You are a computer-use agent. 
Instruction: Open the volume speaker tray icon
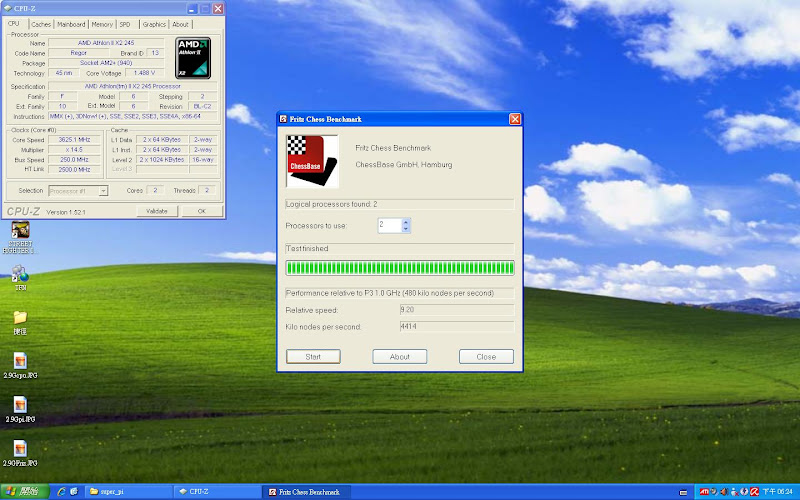click(723, 492)
